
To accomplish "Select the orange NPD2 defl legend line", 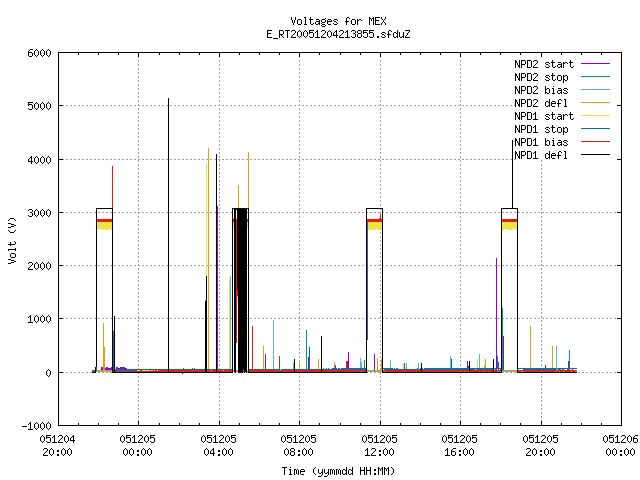I will 595,102.
